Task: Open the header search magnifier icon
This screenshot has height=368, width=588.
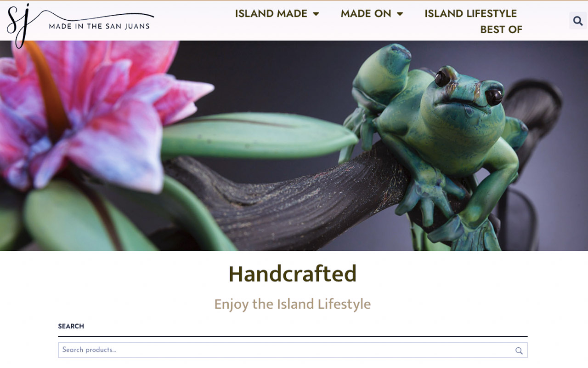Action: tap(578, 21)
